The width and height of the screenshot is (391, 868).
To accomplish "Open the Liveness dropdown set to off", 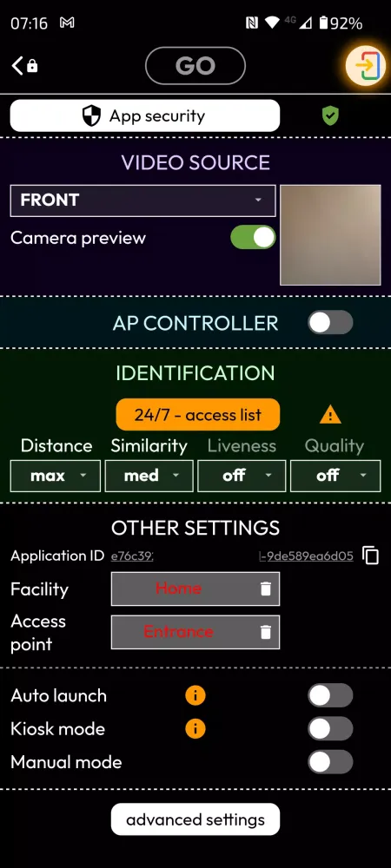I will (x=242, y=476).
